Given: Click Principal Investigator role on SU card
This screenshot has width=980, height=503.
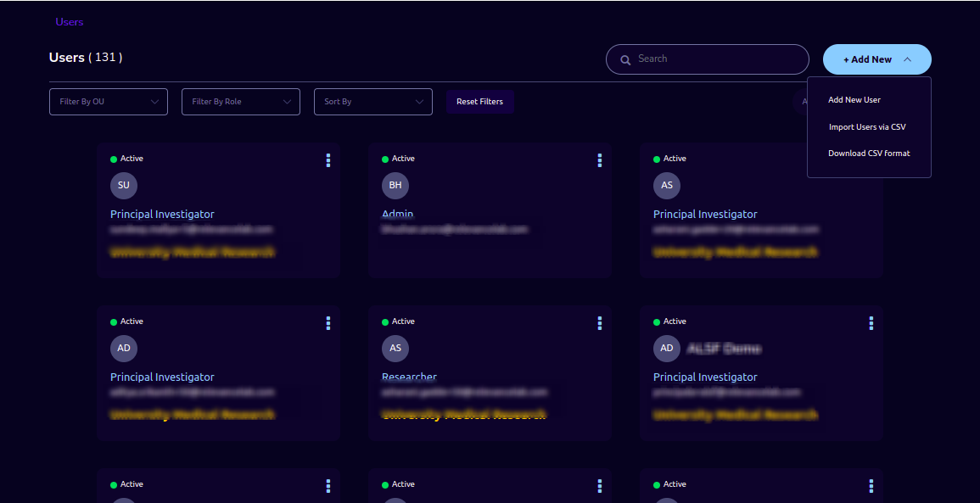Looking at the screenshot, I should tap(163, 215).
